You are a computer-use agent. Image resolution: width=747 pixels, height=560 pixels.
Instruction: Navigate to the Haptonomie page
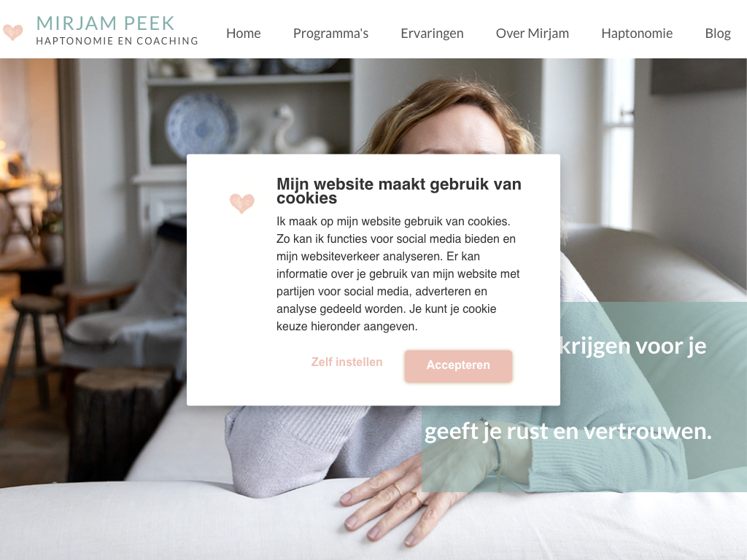tap(637, 34)
